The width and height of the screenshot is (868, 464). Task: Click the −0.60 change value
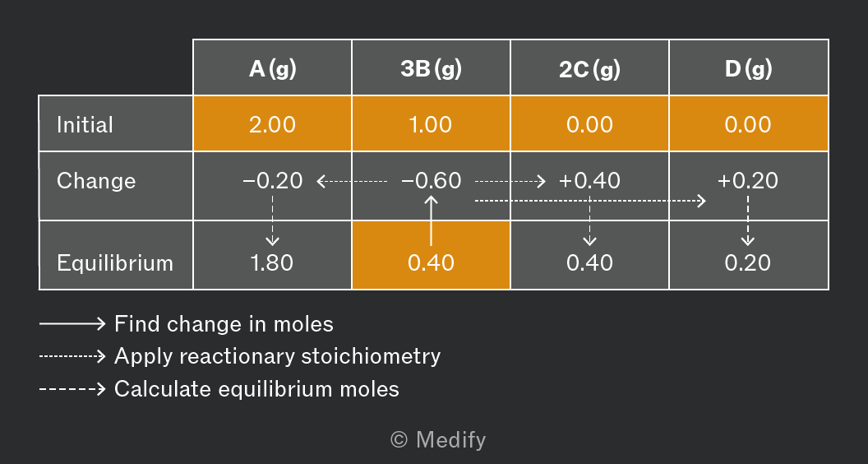tap(432, 181)
